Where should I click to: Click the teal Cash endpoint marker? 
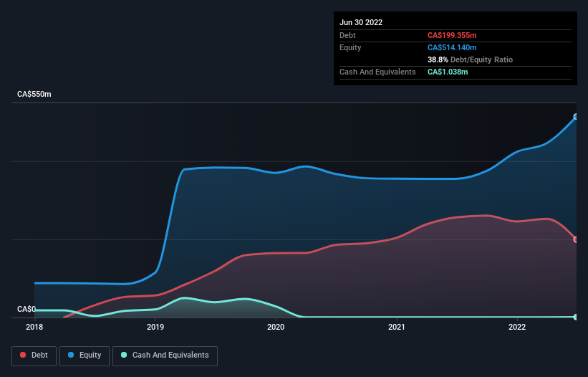click(576, 317)
